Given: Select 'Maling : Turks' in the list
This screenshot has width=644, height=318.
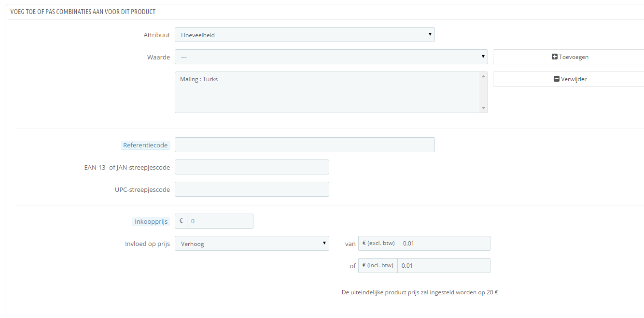Looking at the screenshot, I should [199, 79].
